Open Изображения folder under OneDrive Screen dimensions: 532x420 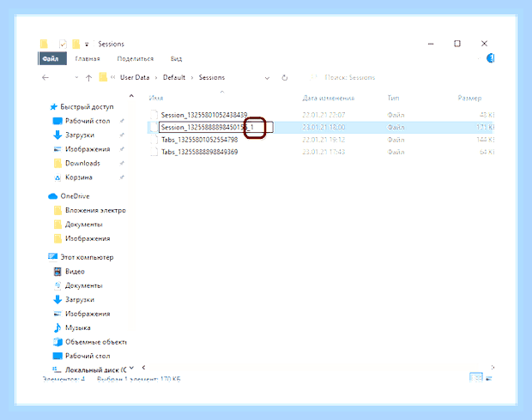(88, 238)
